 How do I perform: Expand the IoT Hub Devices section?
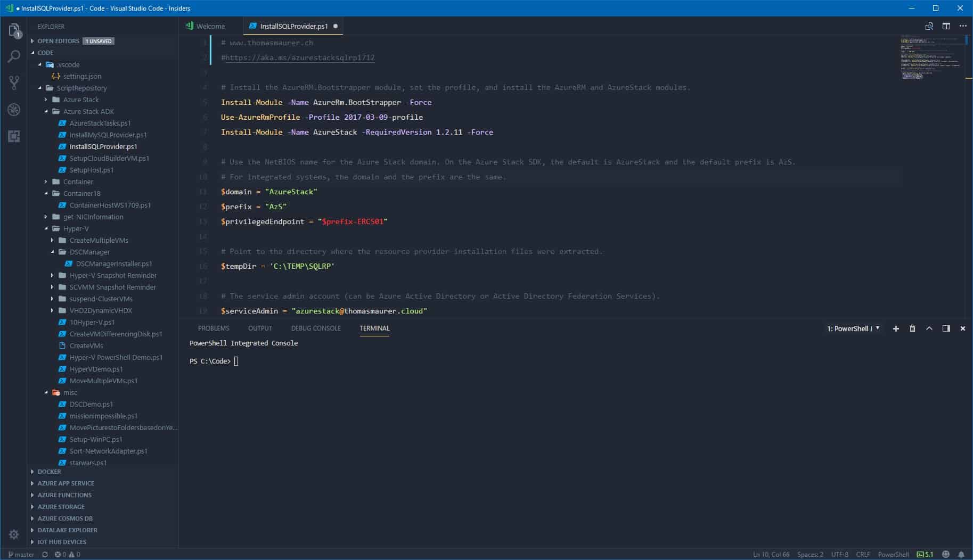tap(62, 542)
